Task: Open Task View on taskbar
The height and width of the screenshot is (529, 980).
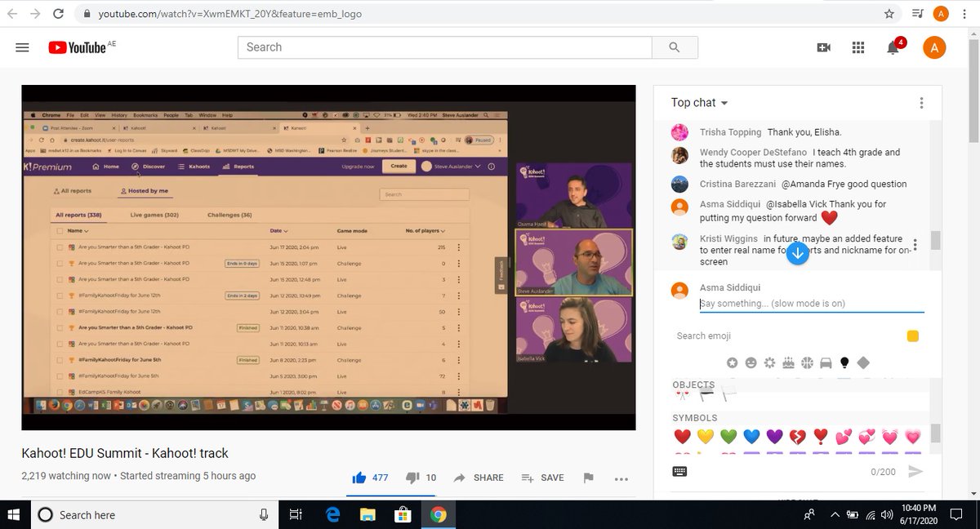Action: 296,514
